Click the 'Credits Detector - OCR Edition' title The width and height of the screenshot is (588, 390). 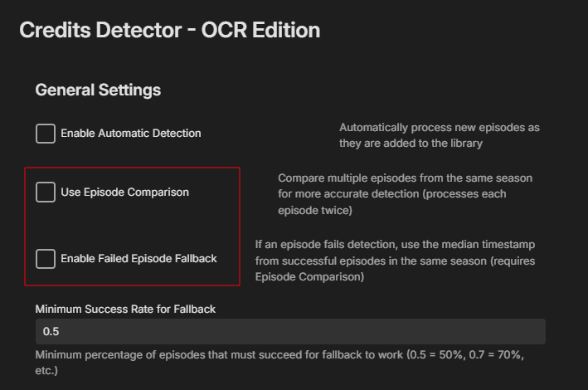pyautogui.click(x=169, y=30)
